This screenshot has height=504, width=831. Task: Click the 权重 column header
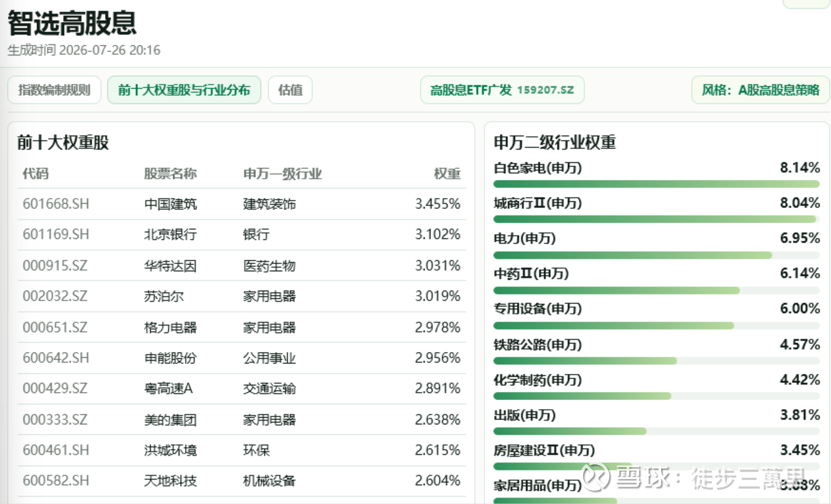pyautogui.click(x=447, y=173)
